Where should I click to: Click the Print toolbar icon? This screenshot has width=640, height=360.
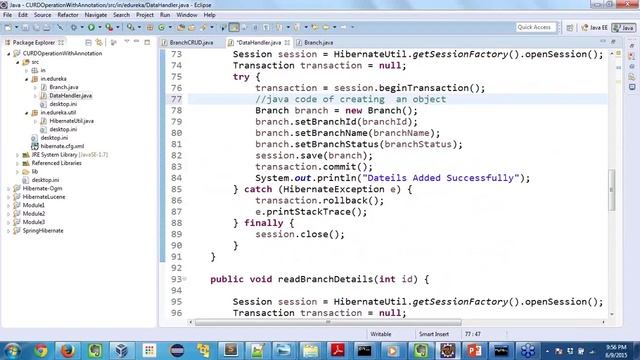click(47, 27)
